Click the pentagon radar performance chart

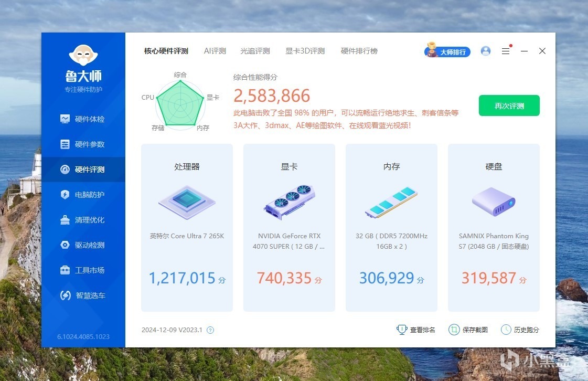(180, 104)
